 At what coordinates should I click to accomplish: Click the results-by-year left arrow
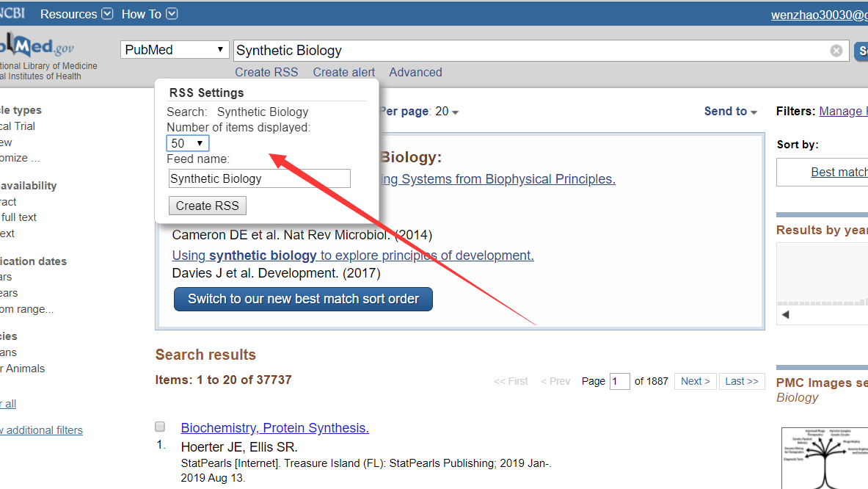pos(785,315)
